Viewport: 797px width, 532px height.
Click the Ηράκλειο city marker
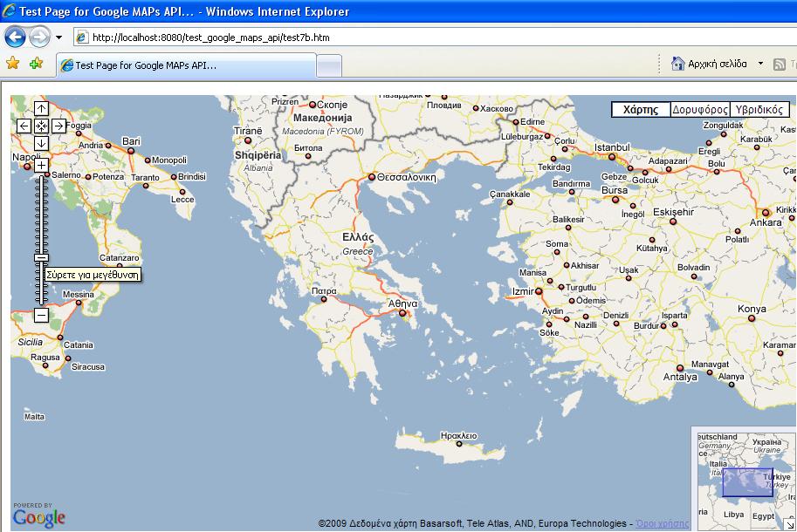point(459,444)
